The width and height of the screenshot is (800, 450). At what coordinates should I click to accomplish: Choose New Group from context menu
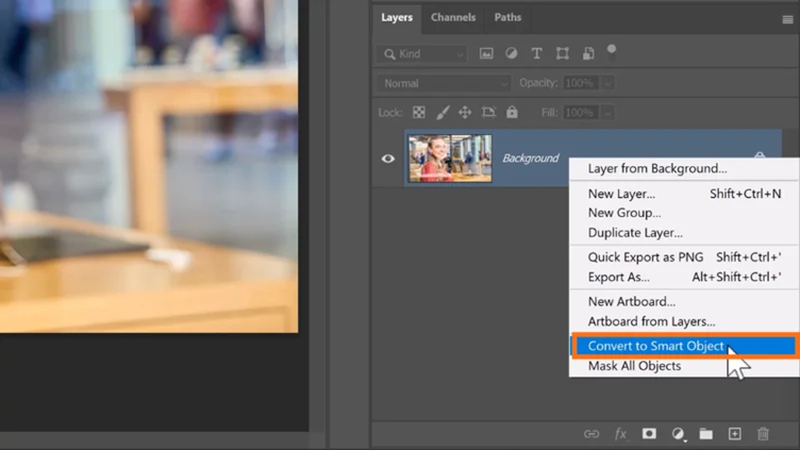(x=684, y=213)
